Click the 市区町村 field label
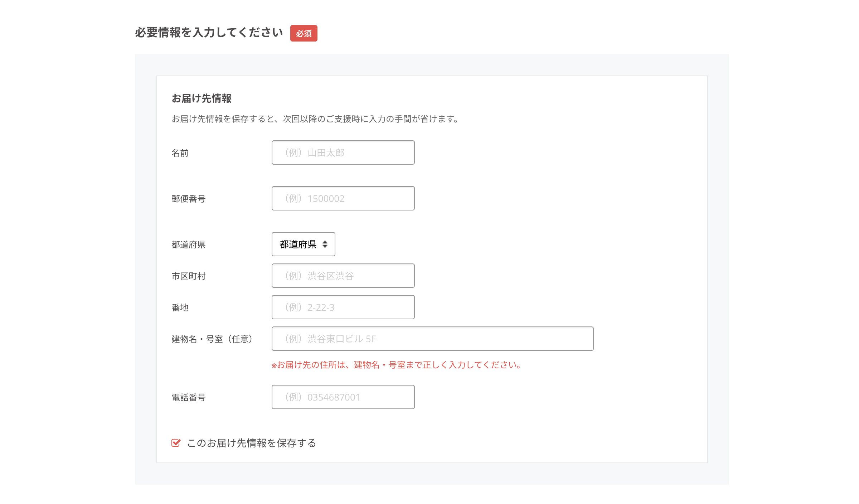Viewport: 859px width, 504px height. pyautogui.click(x=189, y=276)
